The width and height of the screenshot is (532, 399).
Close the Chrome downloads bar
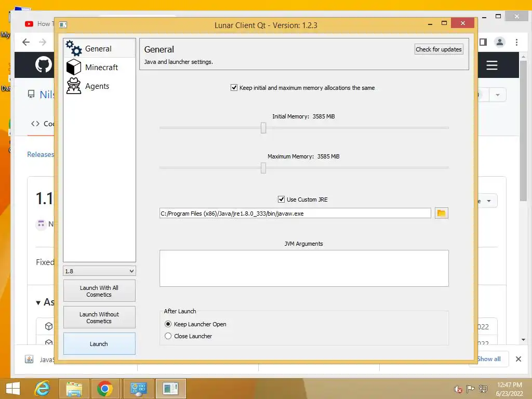click(518, 359)
